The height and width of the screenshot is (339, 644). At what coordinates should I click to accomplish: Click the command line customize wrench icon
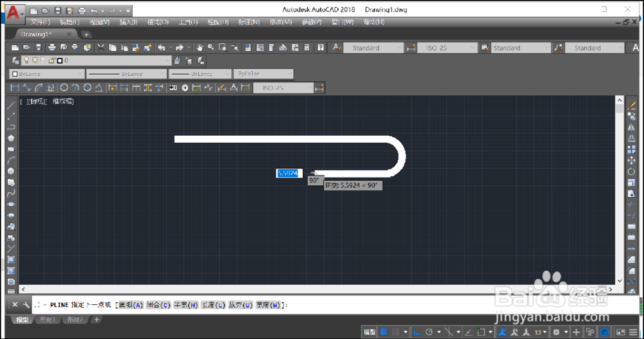pyautogui.click(x=26, y=304)
